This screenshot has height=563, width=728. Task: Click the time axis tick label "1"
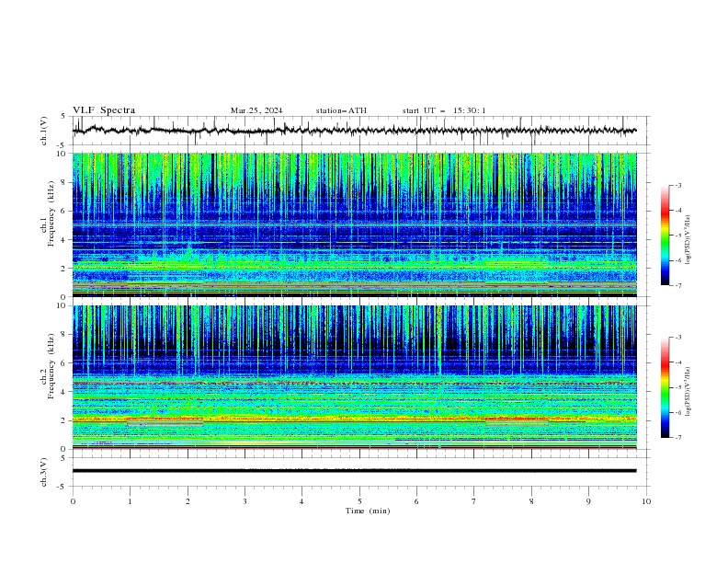(x=130, y=501)
